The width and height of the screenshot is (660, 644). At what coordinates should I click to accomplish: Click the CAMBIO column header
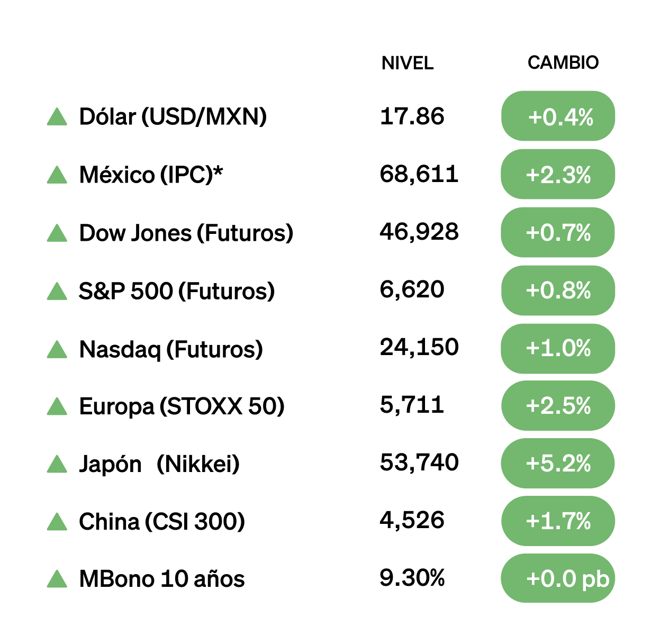[563, 62]
